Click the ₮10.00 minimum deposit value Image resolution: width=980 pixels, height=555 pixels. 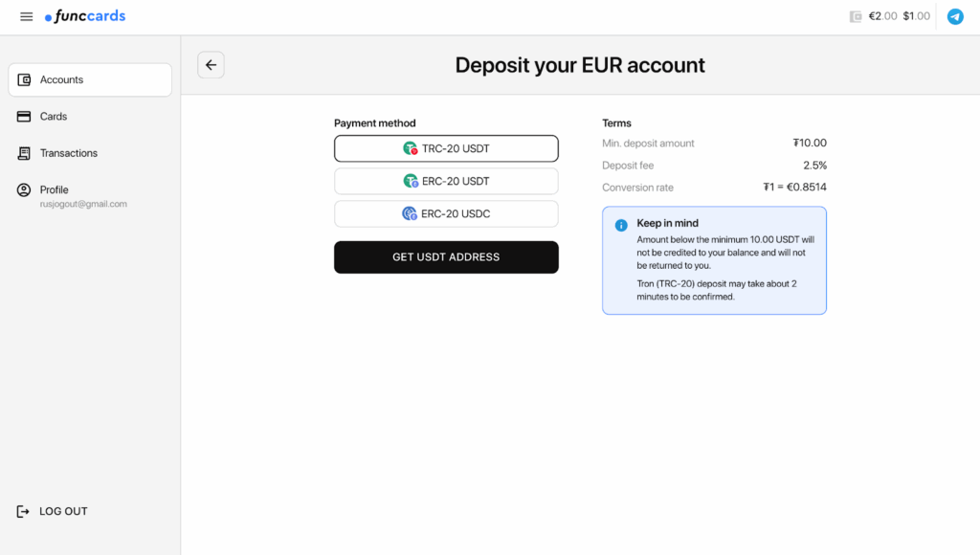coord(810,144)
